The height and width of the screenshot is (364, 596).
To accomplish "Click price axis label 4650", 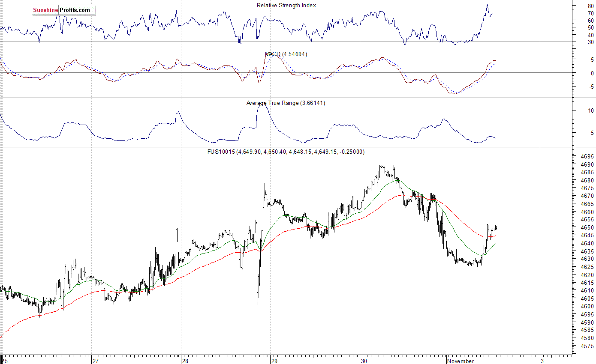I will tap(587, 228).
